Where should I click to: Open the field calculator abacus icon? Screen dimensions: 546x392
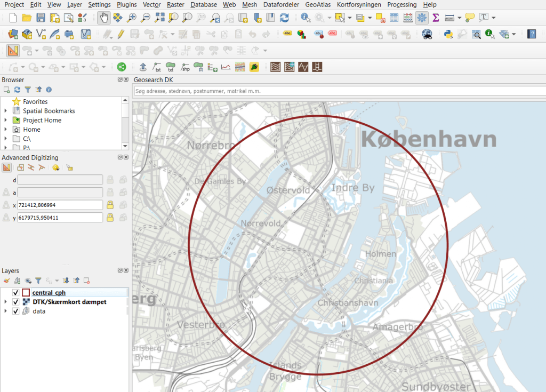point(408,18)
